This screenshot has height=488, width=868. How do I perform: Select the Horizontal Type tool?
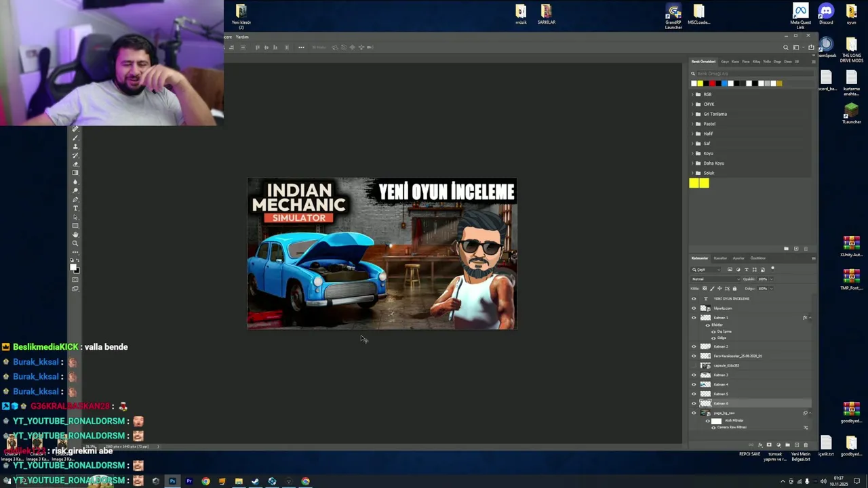click(x=75, y=208)
